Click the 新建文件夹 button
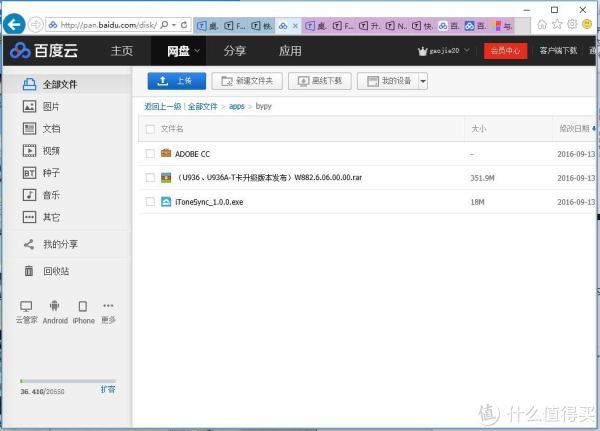Screen dimensions: 600x431 point(247,81)
